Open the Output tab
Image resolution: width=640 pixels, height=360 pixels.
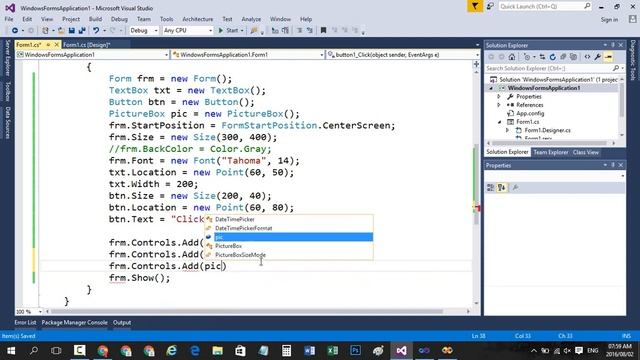pos(122,322)
